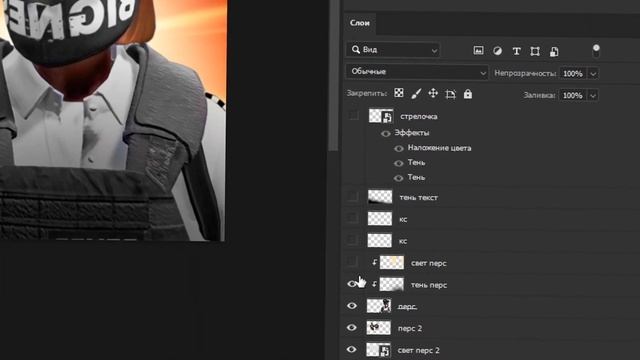640x360 pixels.
Task: Toggle Наложение цвета effect eye
Action: (x=399, y=149)
